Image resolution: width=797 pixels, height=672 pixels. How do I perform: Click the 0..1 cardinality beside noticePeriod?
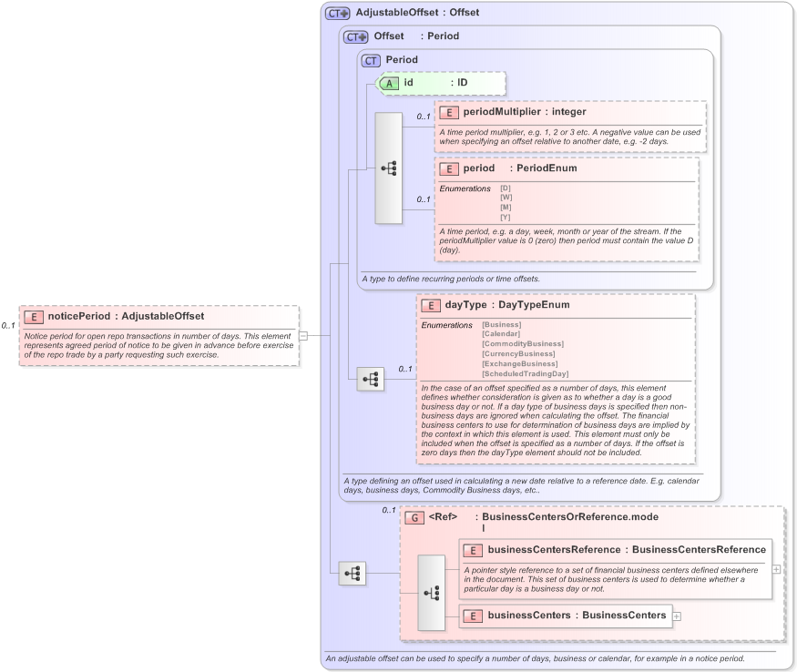pyautogui.click(x=8, y=326)
